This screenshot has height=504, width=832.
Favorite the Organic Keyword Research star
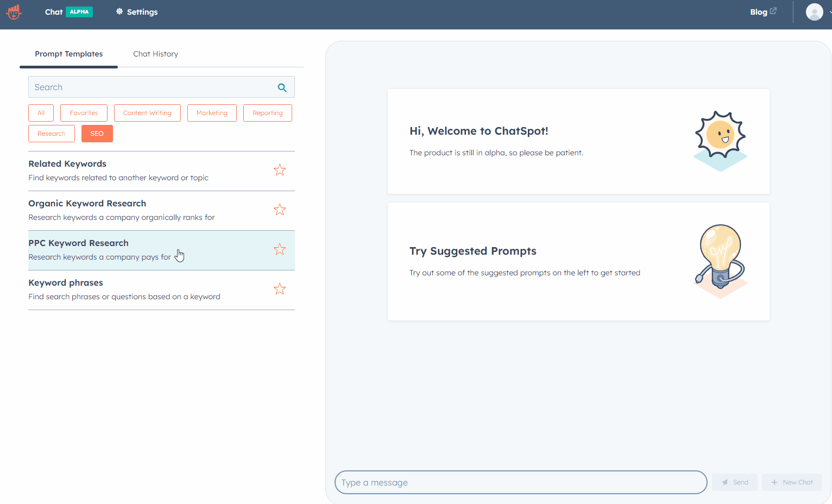280,210
